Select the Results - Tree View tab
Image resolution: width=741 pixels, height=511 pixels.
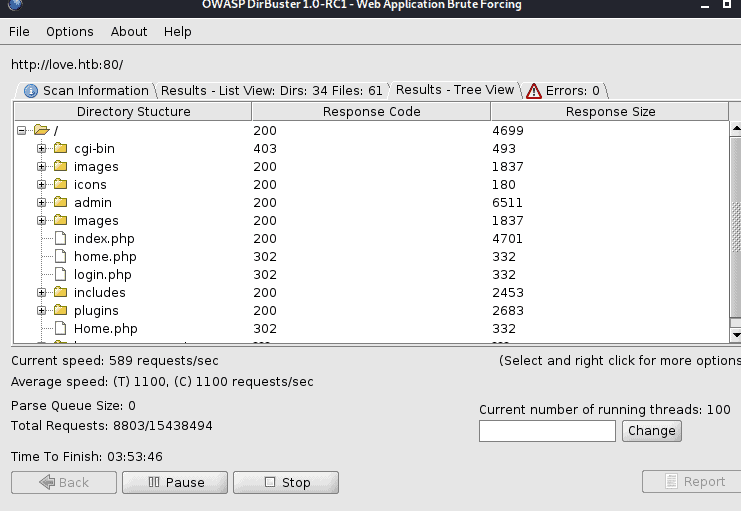point(455,90)
